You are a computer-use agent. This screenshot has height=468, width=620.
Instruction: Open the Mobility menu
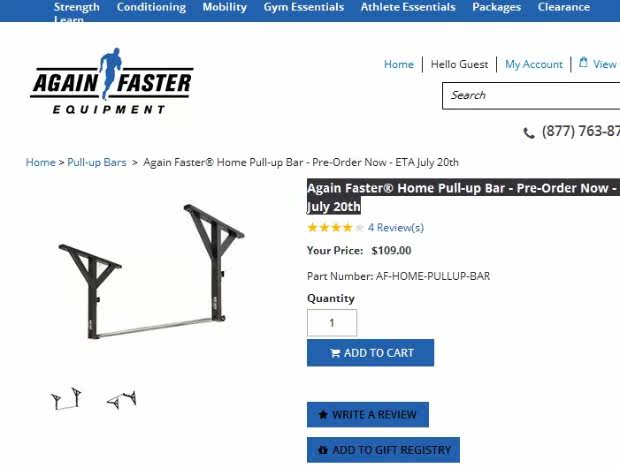coord(225,7)
